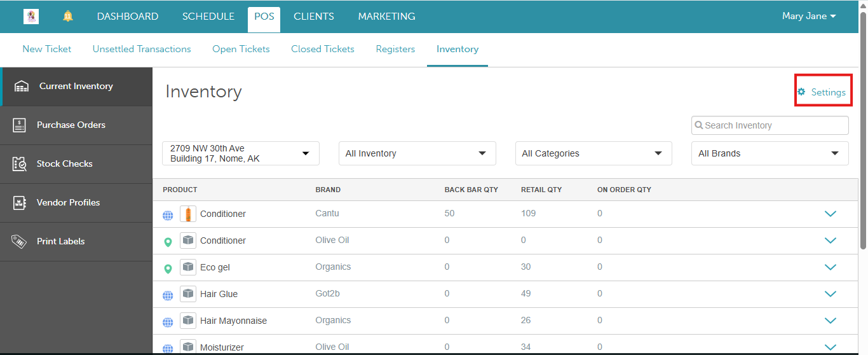Click box icon for Hair Mayonnaise

coord(188,321)
